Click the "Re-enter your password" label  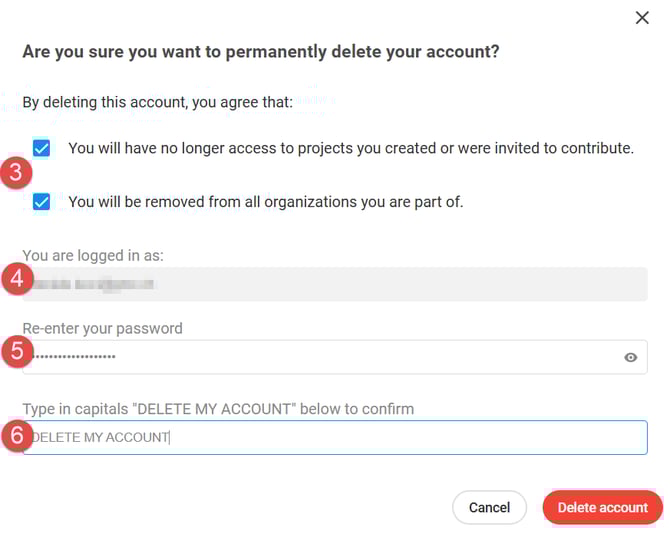(103, 328)
